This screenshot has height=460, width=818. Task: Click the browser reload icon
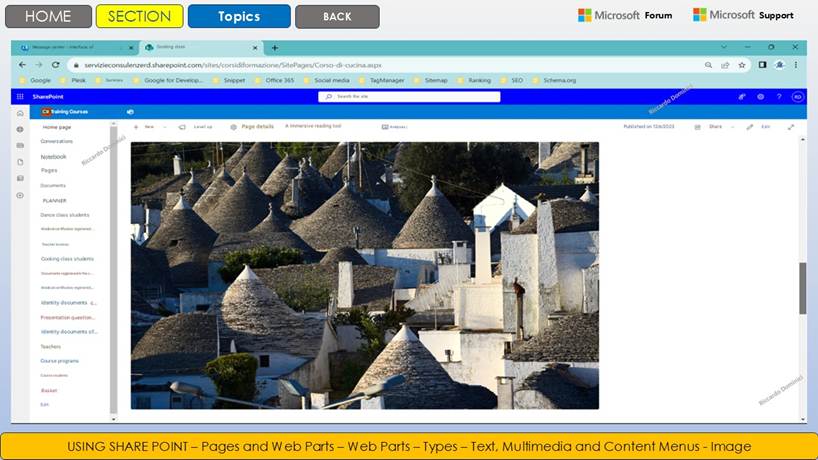(x=55, y=64)
